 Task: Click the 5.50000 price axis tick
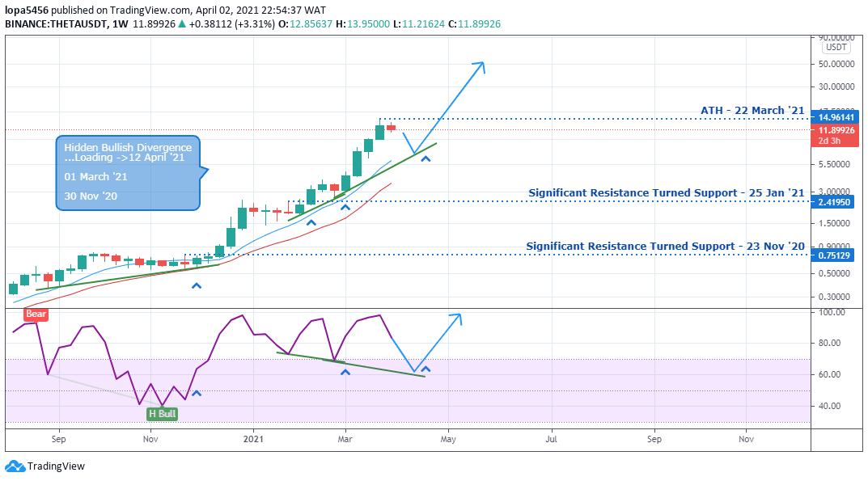(x=834, y=164)
